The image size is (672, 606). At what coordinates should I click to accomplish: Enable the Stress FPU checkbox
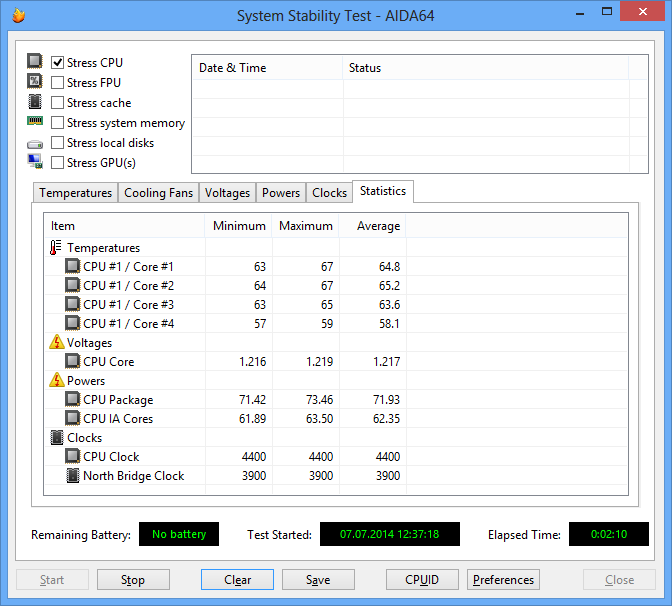click(x=57, y=82)
